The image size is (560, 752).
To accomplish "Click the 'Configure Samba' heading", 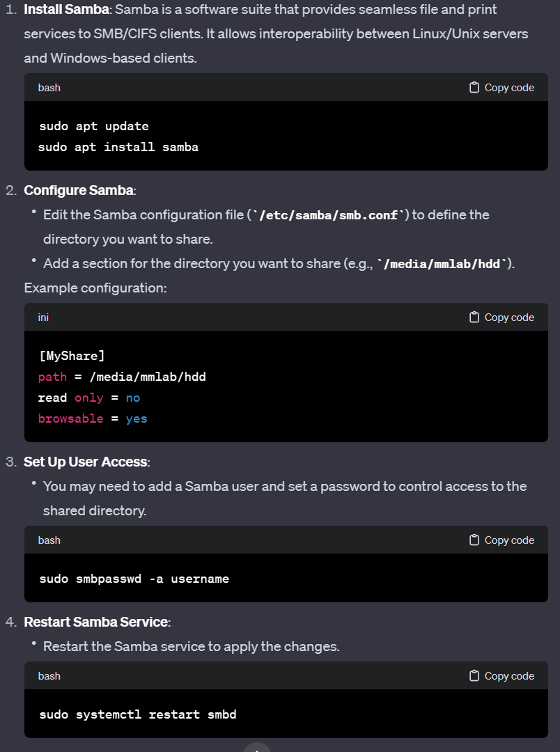I will [x=79, y=190].
